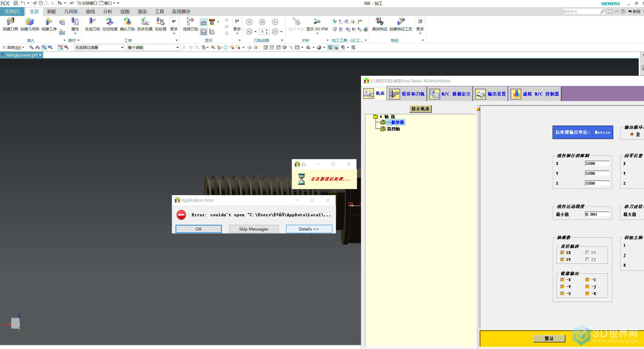Expand 更多 in the 工序 group

tap(174, 26)
